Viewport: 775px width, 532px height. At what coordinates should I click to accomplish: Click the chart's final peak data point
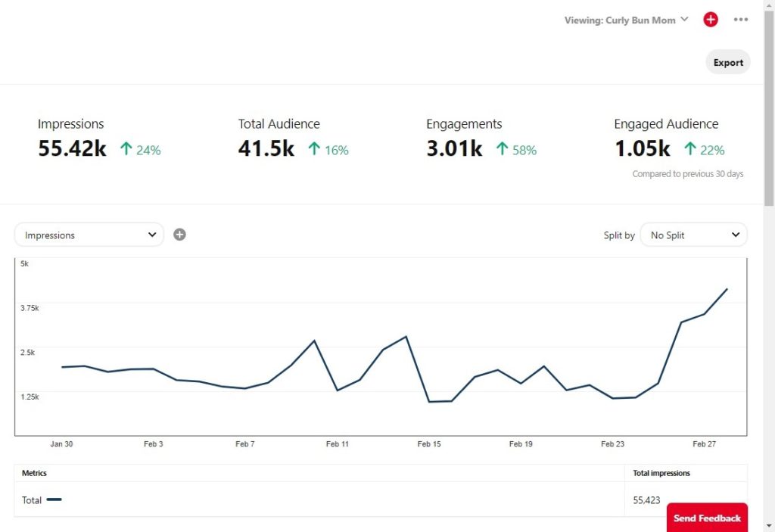click(727, 289)
